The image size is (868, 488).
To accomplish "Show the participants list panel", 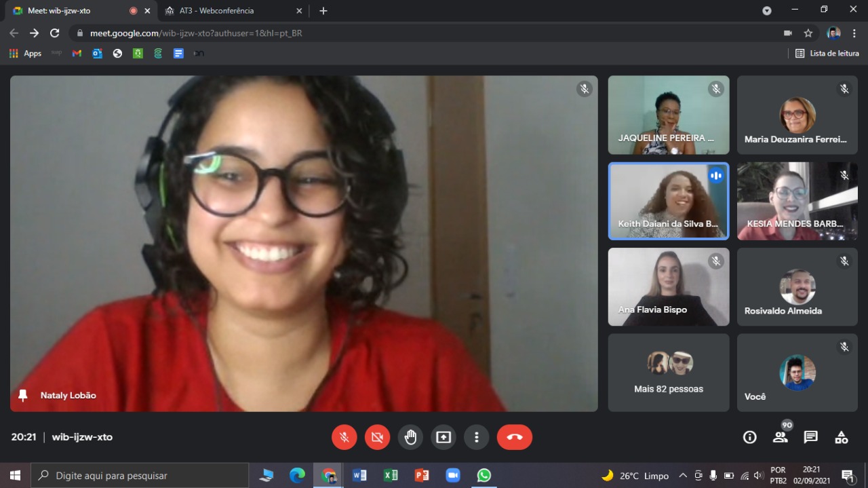I will pyautogui.click(x=780, y=437).
